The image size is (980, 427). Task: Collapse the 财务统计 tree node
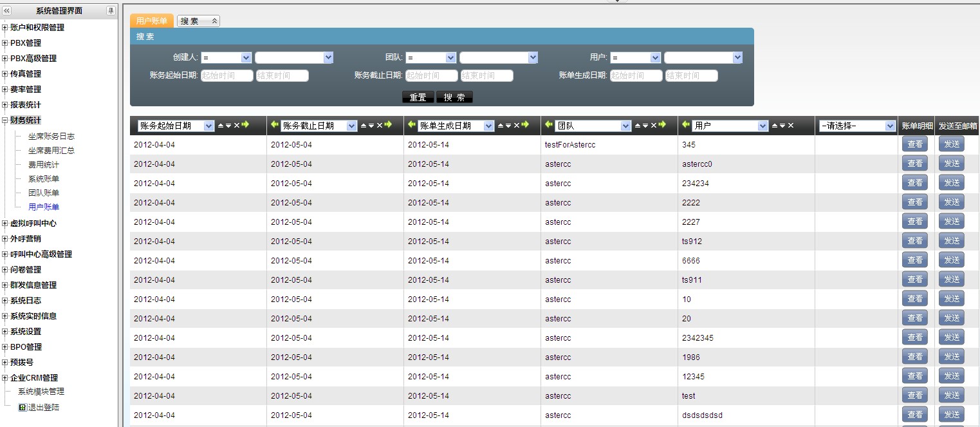(5, 120)
